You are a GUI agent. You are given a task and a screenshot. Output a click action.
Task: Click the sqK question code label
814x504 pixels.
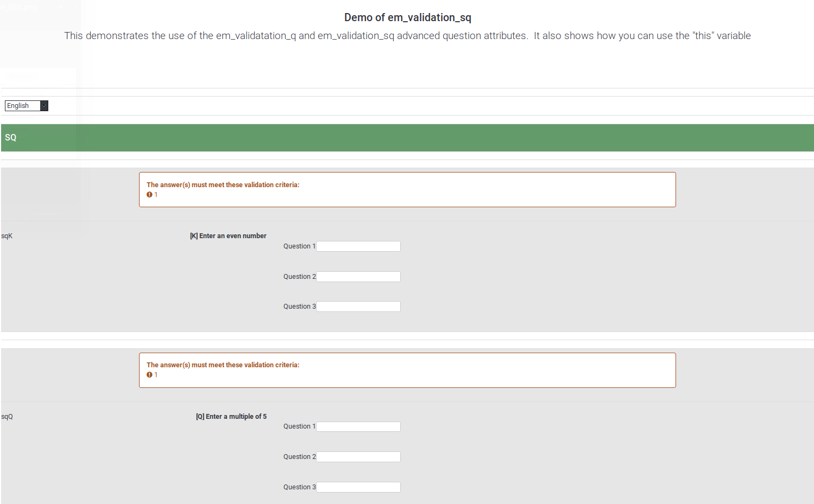coord(7,236)
